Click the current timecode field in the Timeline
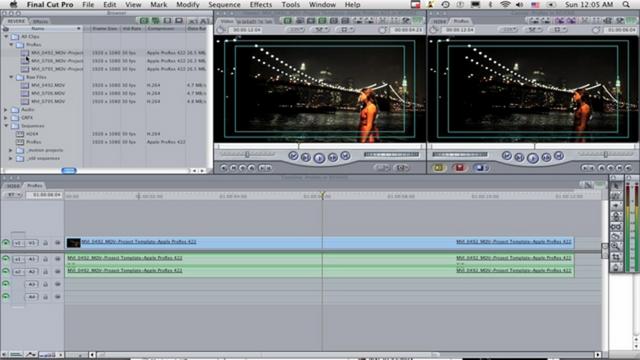Viewport: 640px width, 360px height. (x=44, y=195)
